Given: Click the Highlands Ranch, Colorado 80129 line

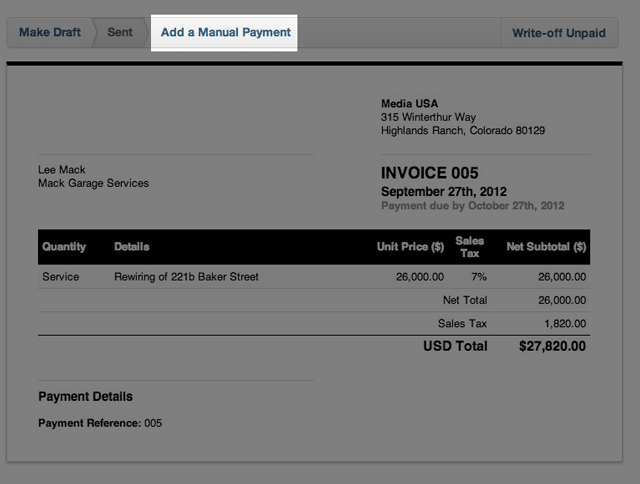Looking at the screenshot, I should click(x=463, y=131).
